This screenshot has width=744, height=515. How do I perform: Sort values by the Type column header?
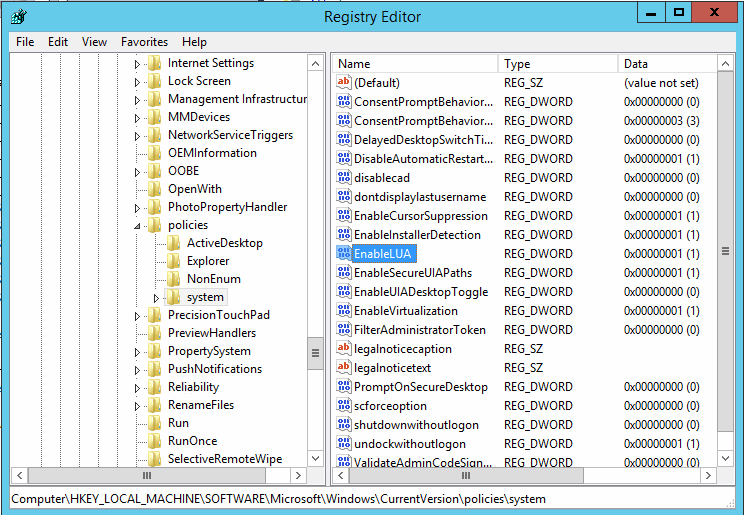[558, 64]
